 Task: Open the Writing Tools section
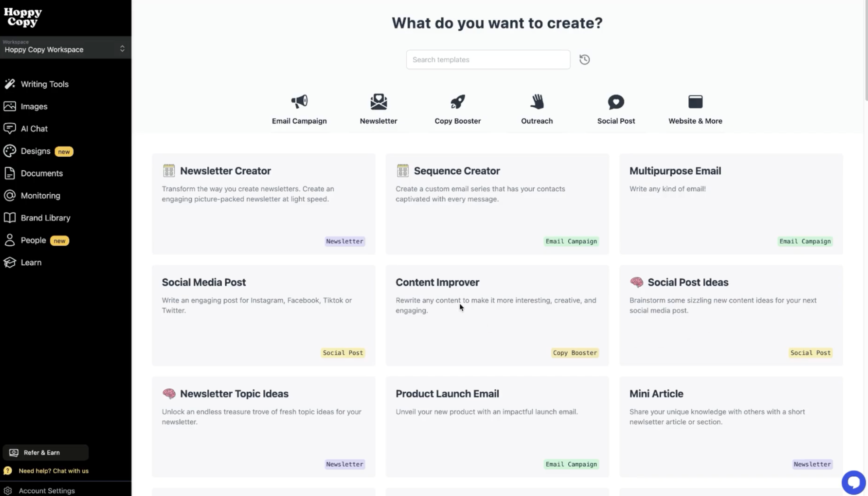(x=44, y=84)
